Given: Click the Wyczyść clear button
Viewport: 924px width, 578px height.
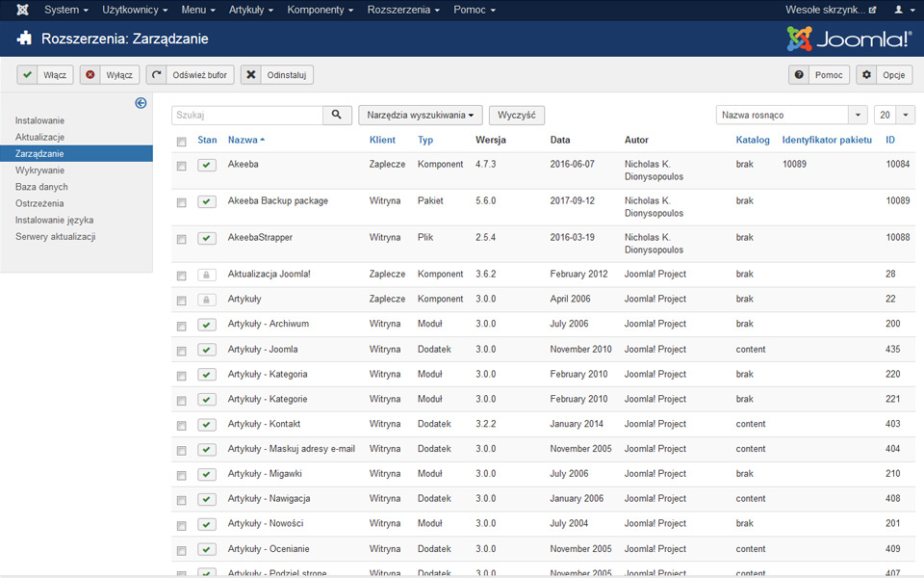Looking at the screenshot, I should pos(516,115).
